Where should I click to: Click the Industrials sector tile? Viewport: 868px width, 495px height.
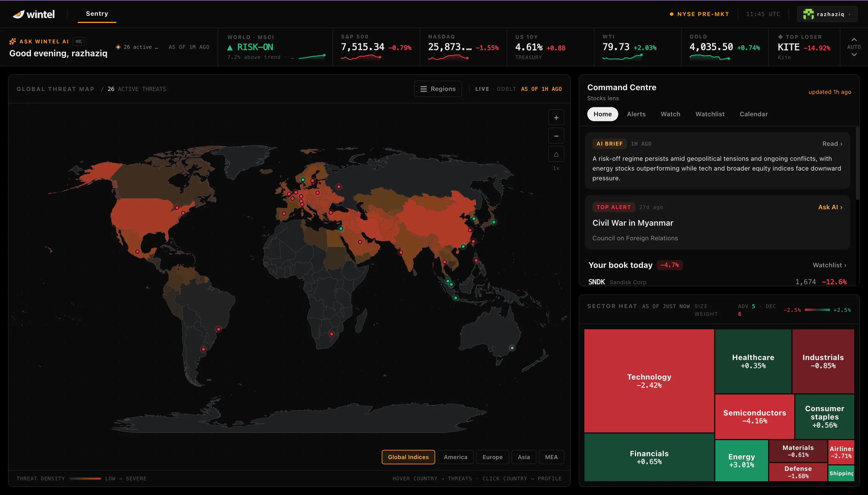point(823,361)
